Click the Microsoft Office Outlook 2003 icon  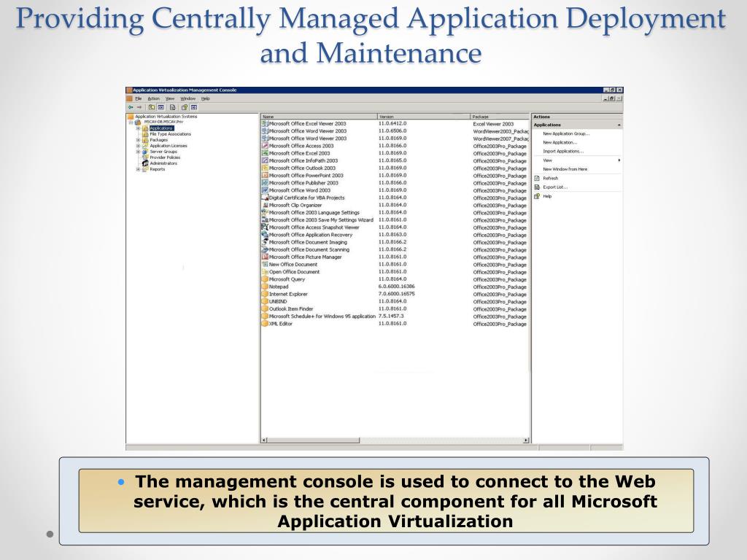click(x=265, y=168)
